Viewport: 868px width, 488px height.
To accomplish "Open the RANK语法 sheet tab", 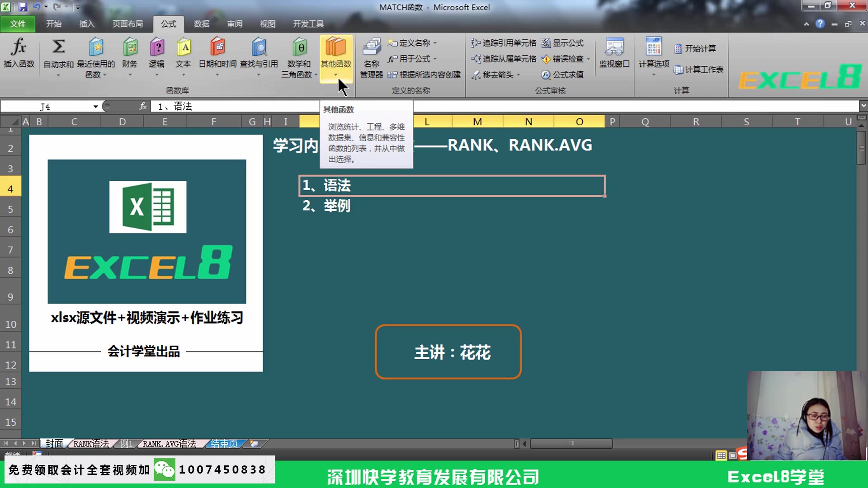I will (x=90, y=444).
